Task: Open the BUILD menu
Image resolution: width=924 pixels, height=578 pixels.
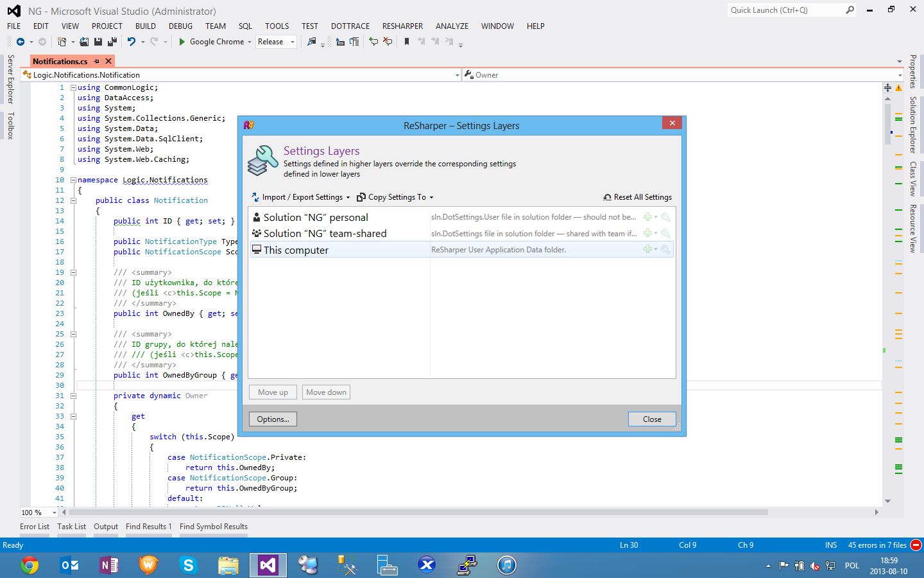Action: [x=146, y=26]
